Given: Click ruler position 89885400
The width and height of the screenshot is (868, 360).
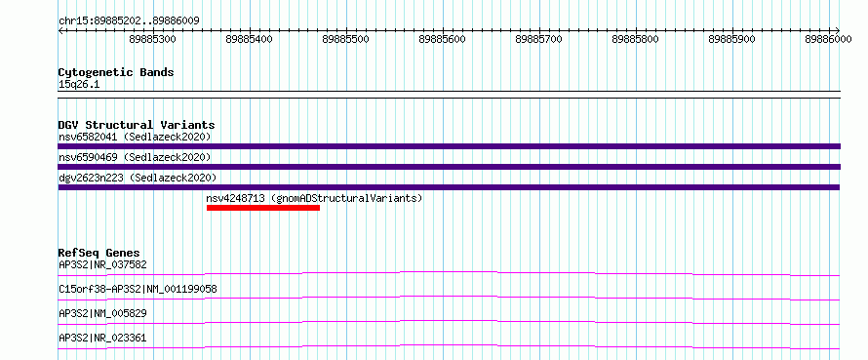Looking at the screenshot, I should pyautogui.click(x=249, y=39).
